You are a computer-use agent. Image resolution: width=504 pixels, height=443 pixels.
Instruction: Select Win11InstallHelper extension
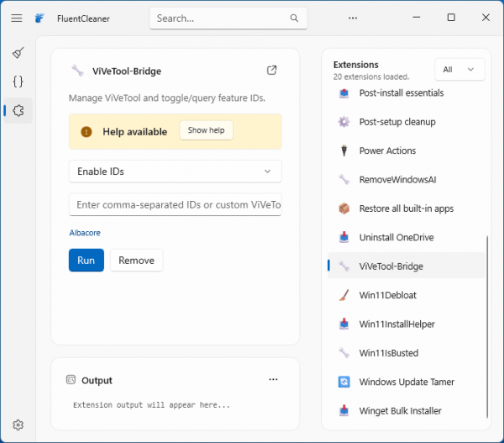point(406,324)
